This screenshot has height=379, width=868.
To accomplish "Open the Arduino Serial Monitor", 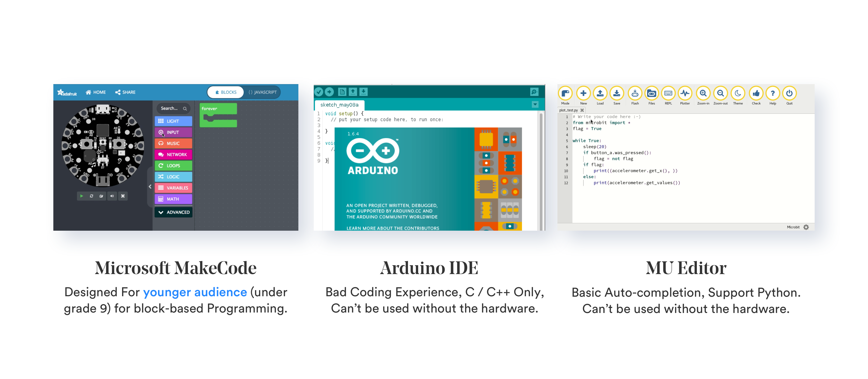I will [534, 92].
